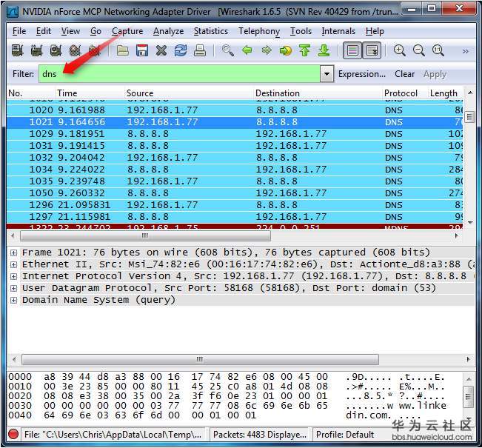Open the File menu
This screenshot has height=448, width=482.
pos(19,31)
